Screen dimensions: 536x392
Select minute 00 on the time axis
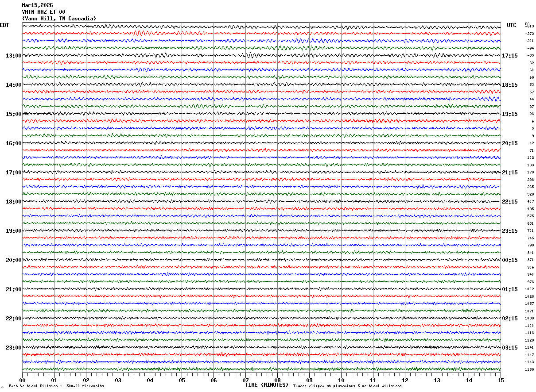(22, 380)
